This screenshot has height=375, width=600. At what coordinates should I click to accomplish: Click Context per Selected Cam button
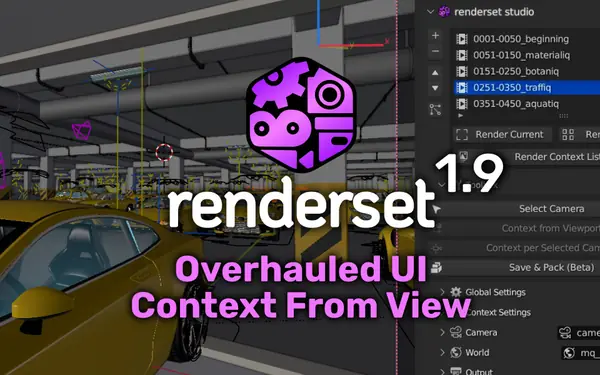pyautogui.click(x=515, y=248)
